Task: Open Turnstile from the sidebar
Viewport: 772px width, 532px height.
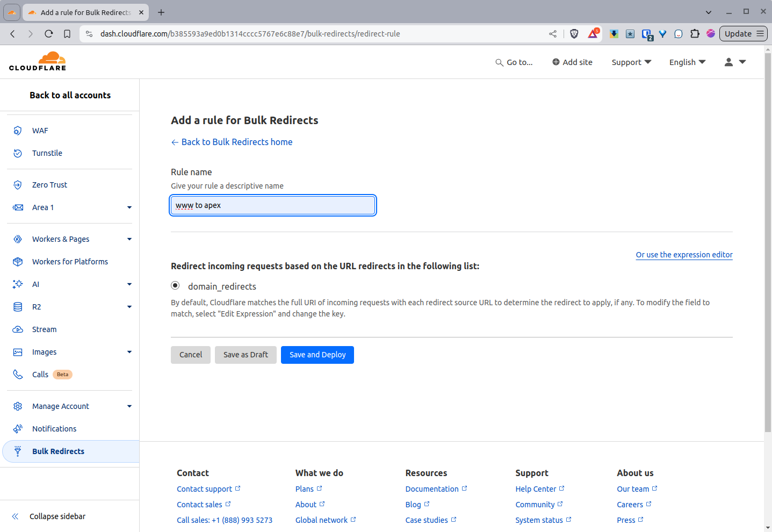Action: point(47,153)
